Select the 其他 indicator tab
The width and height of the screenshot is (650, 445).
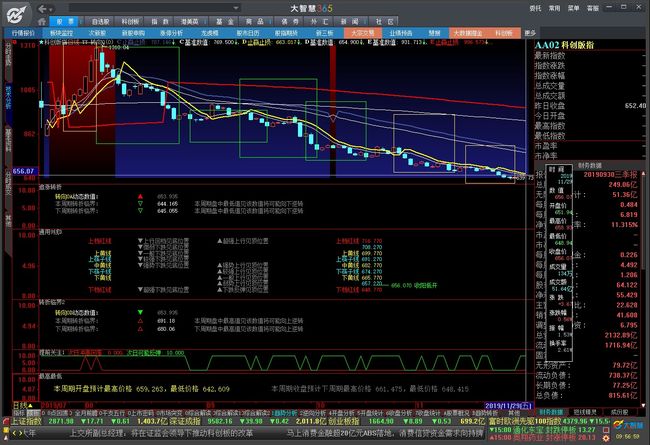click(x=514, y=413)
